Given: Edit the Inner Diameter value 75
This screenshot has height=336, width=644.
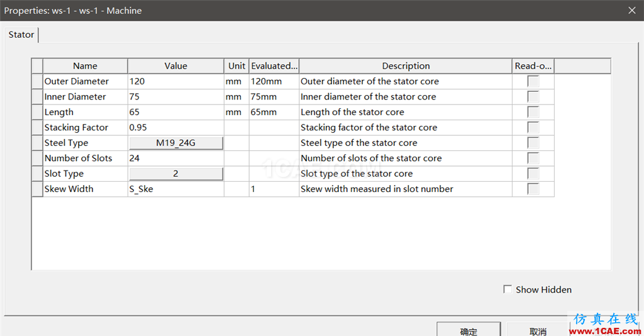Looking at the screenshot, I should (x=176, y=96).
